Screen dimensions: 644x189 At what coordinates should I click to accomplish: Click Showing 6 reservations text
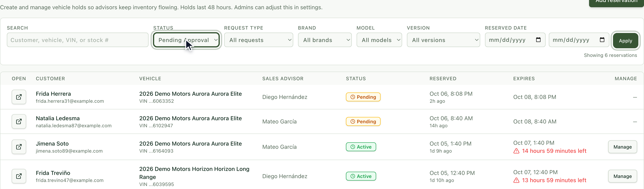coord(610,55)
